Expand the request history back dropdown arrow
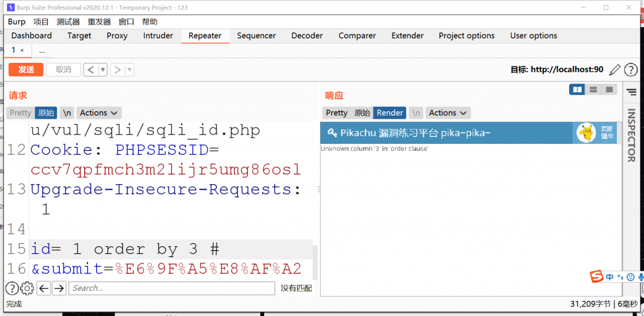 coord(103,70)
